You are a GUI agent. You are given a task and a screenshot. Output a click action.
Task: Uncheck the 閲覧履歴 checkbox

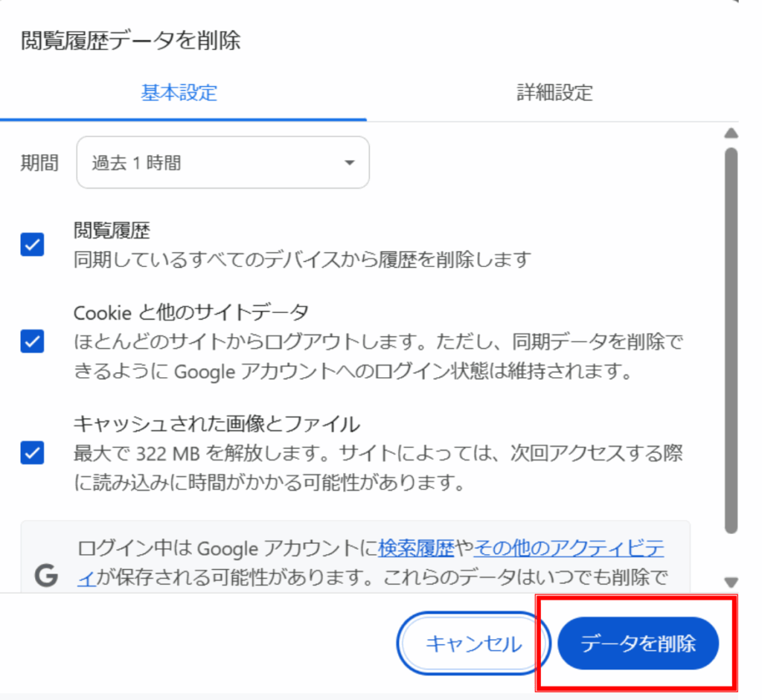point(32,244)
